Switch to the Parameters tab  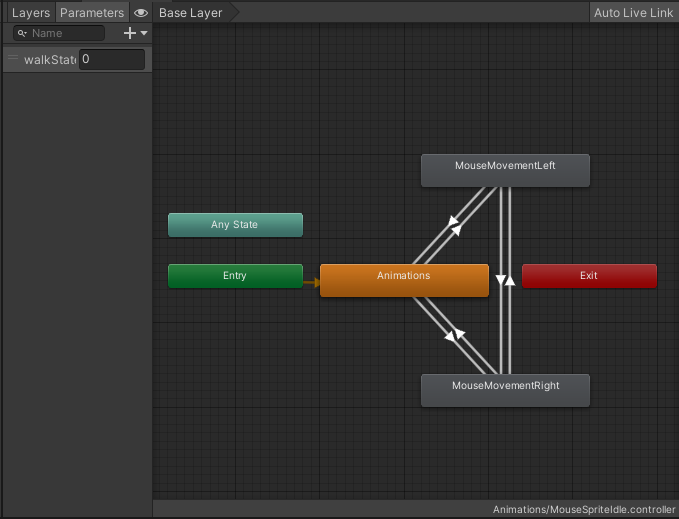click(92, 13)
